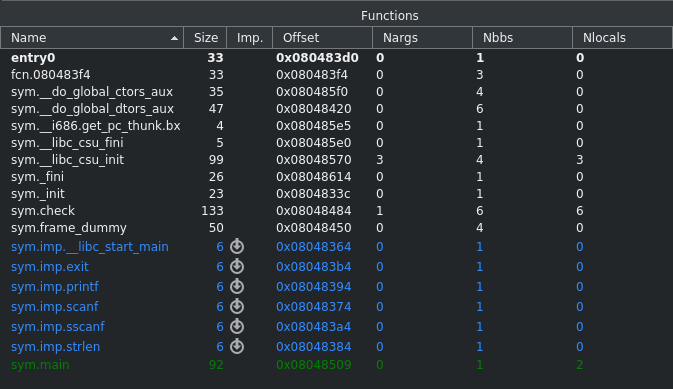Screen dimensions: 673x389
Task: Sort functions by Name column
Action: (x=92, y=38)
